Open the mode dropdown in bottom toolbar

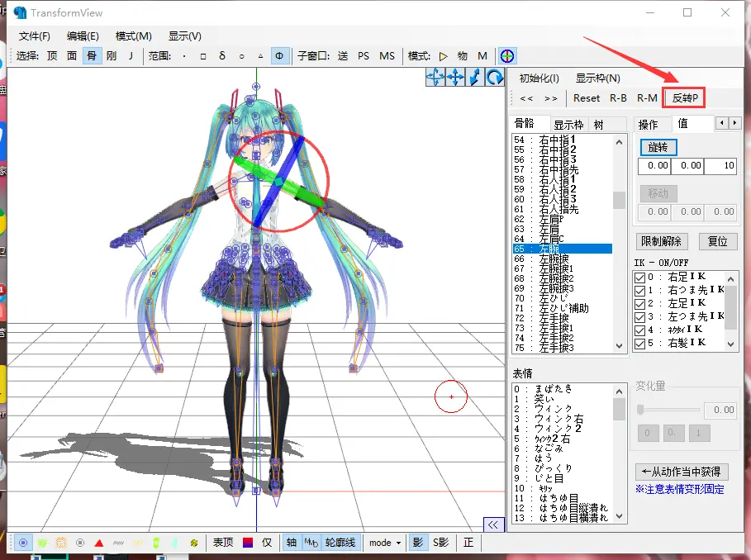pos(385,543)
